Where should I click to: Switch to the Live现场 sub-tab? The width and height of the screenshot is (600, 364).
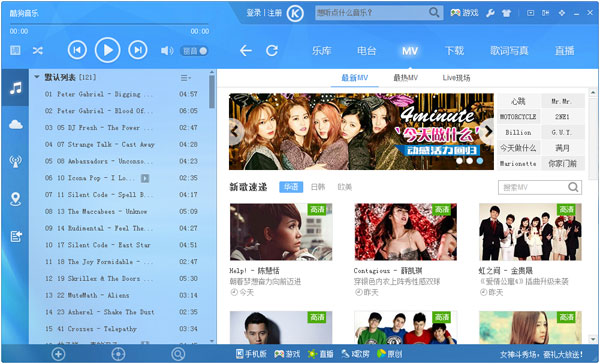(456, 78)
